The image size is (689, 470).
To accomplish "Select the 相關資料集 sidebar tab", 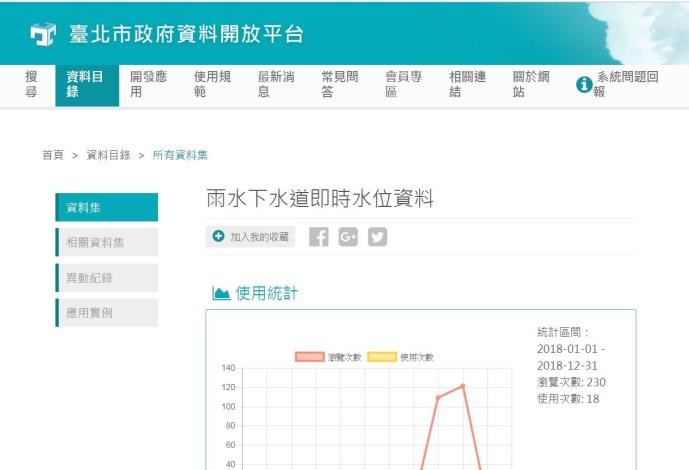I will tap(107, 242).
